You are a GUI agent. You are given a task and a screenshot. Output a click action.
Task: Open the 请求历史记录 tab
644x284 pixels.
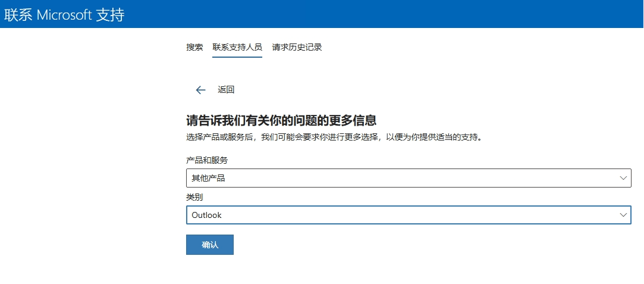297,47
